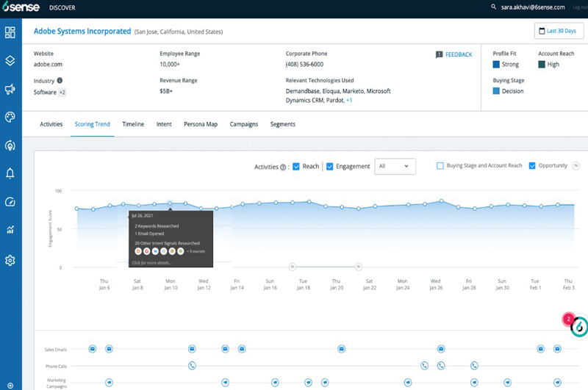Click the chart data point at Jan 26
The image size is (588, 390).
pos(442,201)
